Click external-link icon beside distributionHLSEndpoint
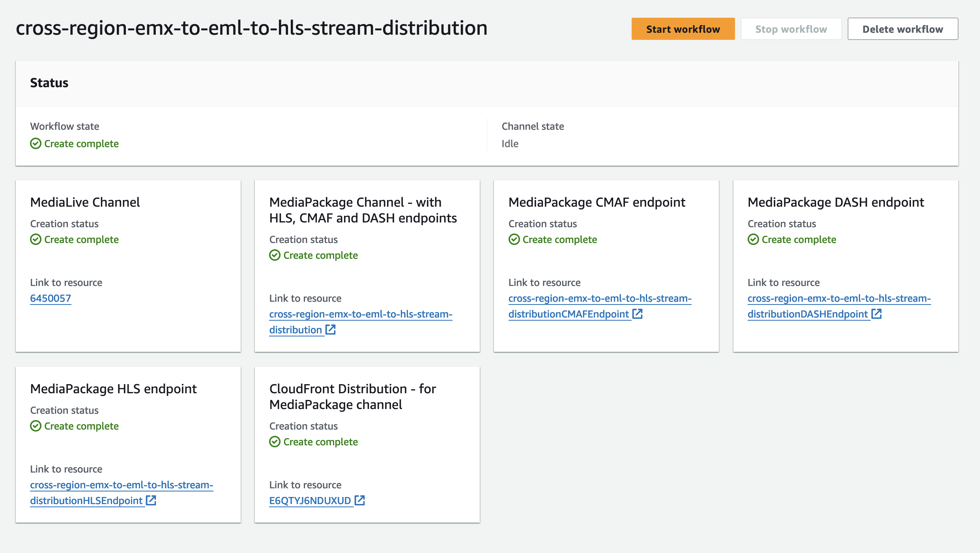Screen dimensions: 980x553 151,501
